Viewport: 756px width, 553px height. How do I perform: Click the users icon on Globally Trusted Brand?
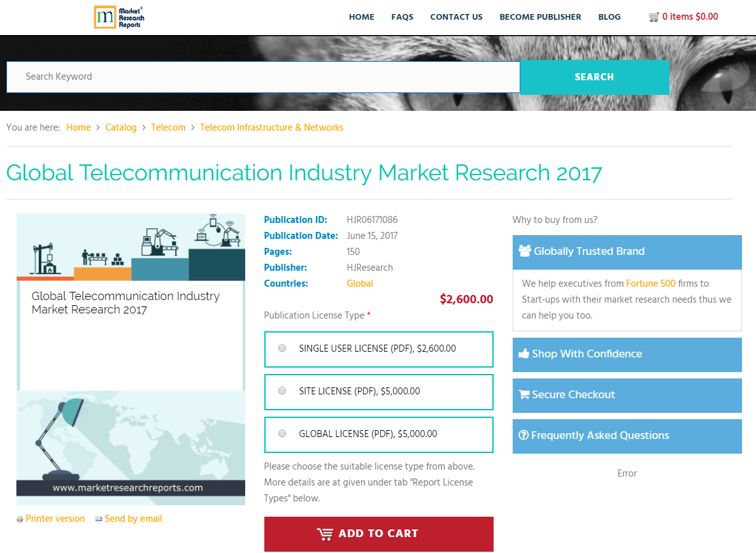(525, 251)
